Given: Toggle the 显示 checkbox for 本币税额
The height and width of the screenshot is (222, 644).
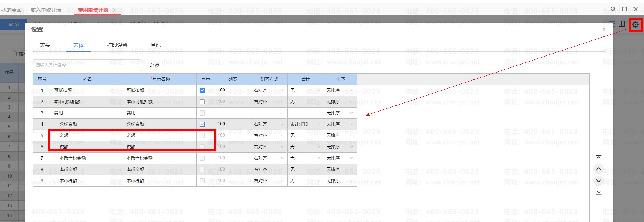Looking at the screenshot, I should [x=202, y=181].
